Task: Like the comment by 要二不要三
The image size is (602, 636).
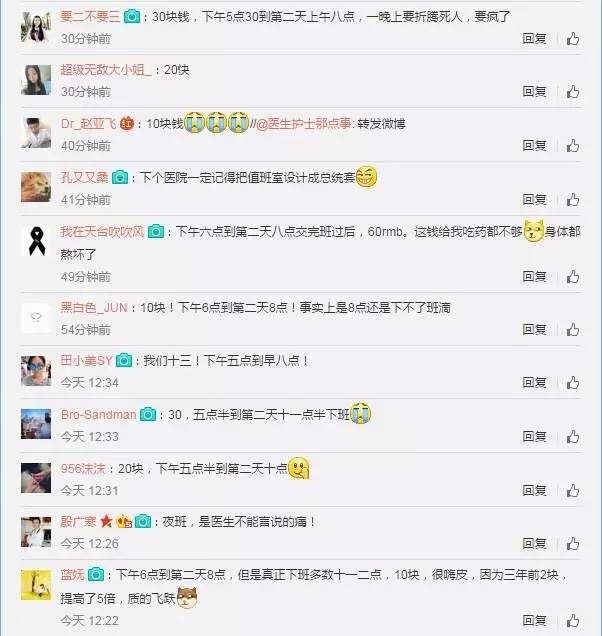Action: [572, 39]
